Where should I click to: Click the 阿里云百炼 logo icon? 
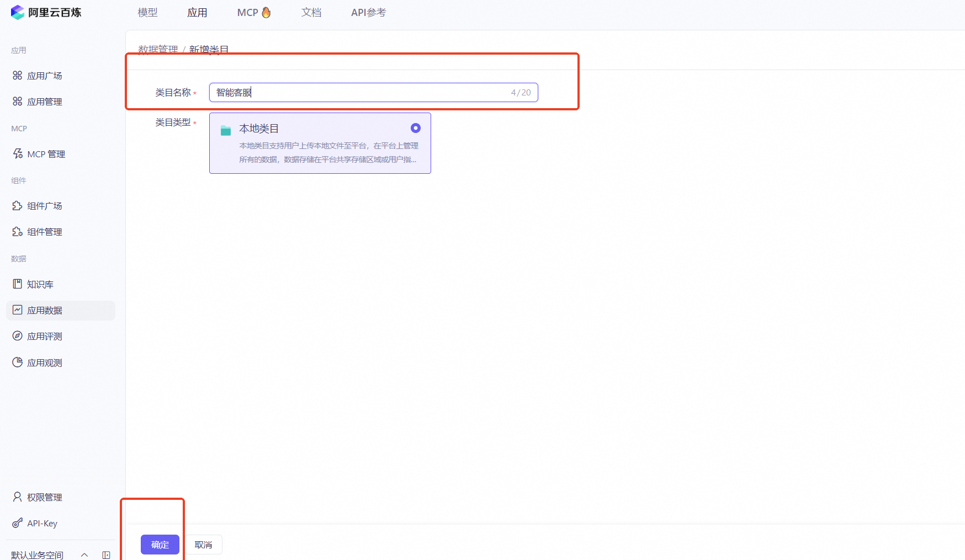point(18,12)
